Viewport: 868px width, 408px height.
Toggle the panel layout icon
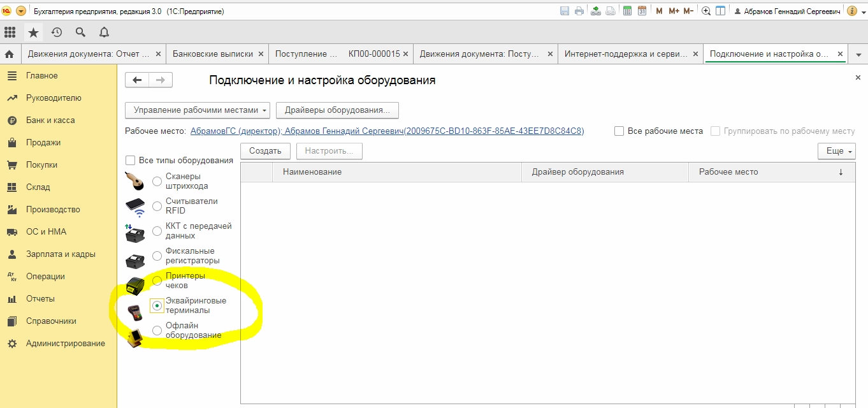[x=721, y=11]
